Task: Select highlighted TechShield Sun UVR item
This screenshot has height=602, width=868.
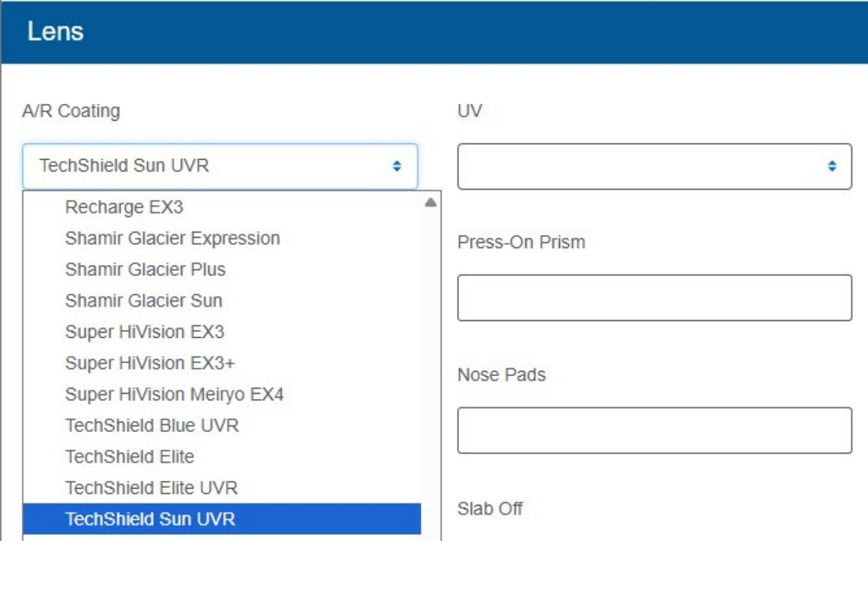Action: [x=150, y=519]
